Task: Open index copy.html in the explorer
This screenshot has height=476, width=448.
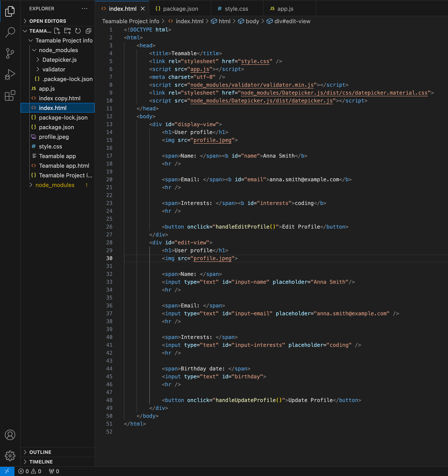Action: click(x=60, y=98)
